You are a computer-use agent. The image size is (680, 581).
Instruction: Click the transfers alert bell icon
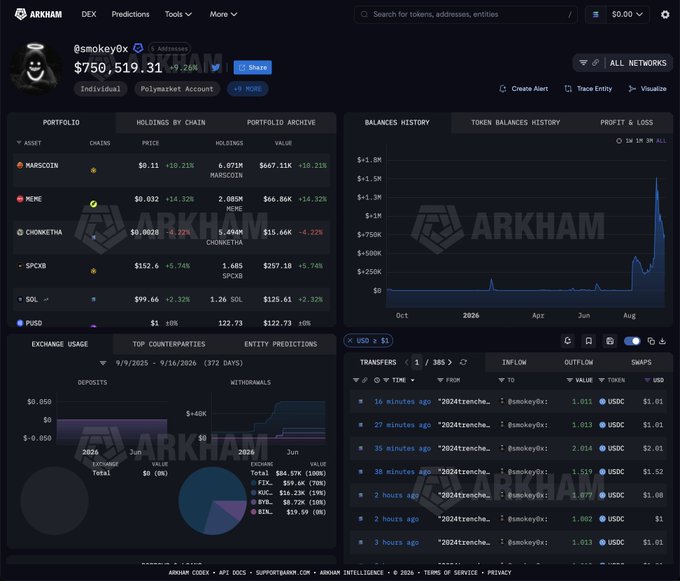(567, 341)
